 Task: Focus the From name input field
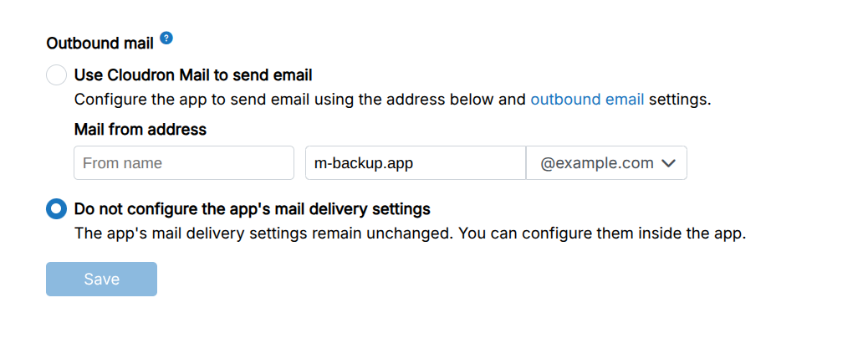184,163
